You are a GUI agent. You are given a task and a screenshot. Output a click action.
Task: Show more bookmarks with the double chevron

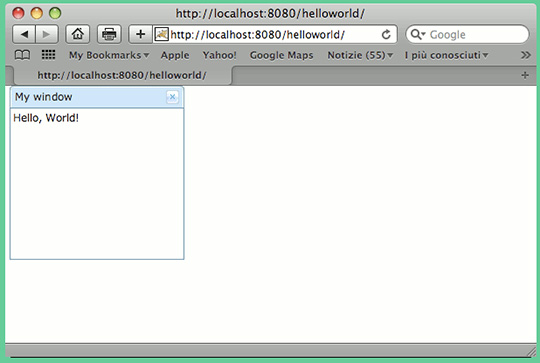pos(526,55)
